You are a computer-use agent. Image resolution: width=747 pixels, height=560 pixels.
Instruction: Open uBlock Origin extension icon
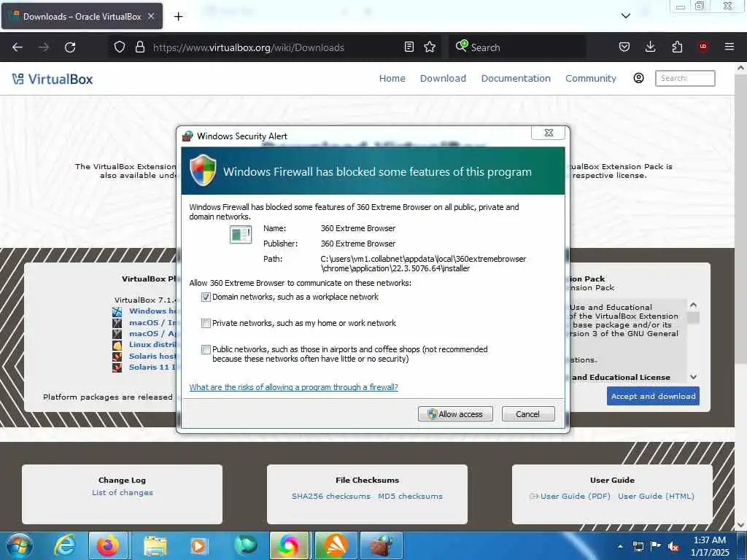pyautogui.click(x=703, y=47)
